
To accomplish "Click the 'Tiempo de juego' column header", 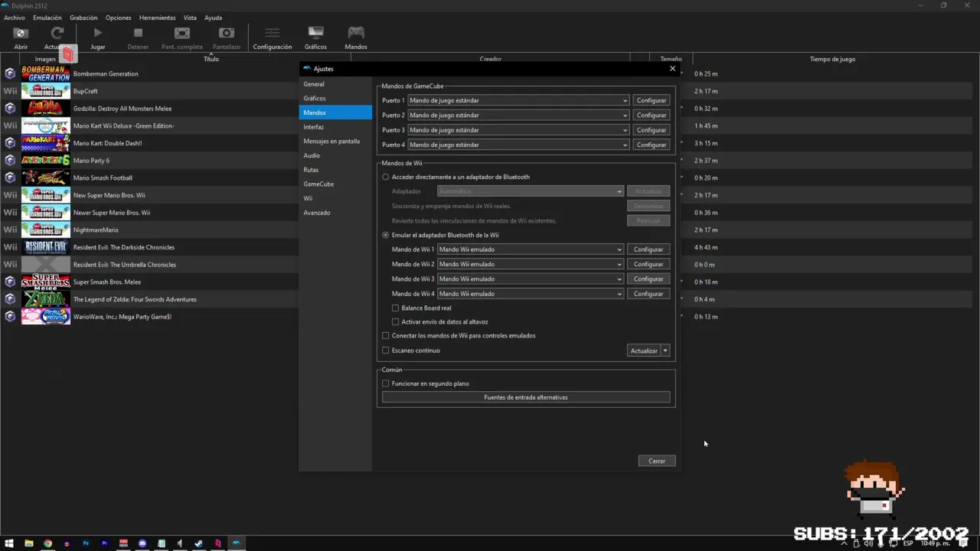I will point(833,59).
